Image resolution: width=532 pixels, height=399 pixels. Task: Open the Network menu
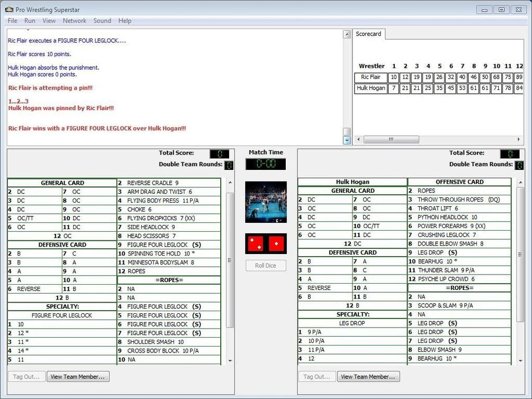(x=74, y=21)
